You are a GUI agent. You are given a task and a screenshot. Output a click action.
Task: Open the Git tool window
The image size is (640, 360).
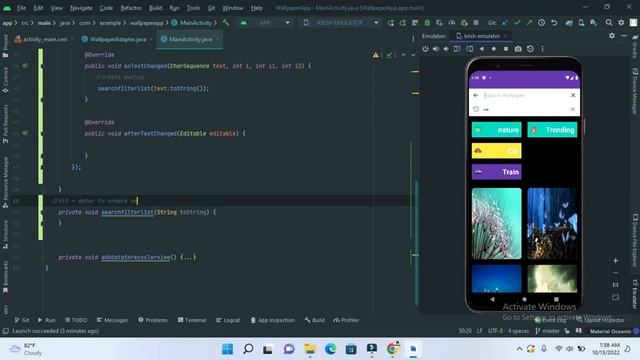tap(22, 320)
